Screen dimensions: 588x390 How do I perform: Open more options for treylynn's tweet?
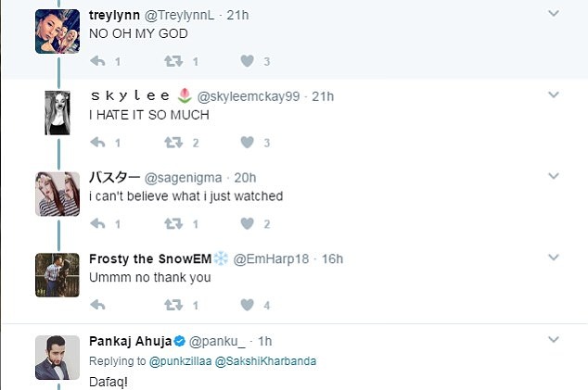(554, 14)
